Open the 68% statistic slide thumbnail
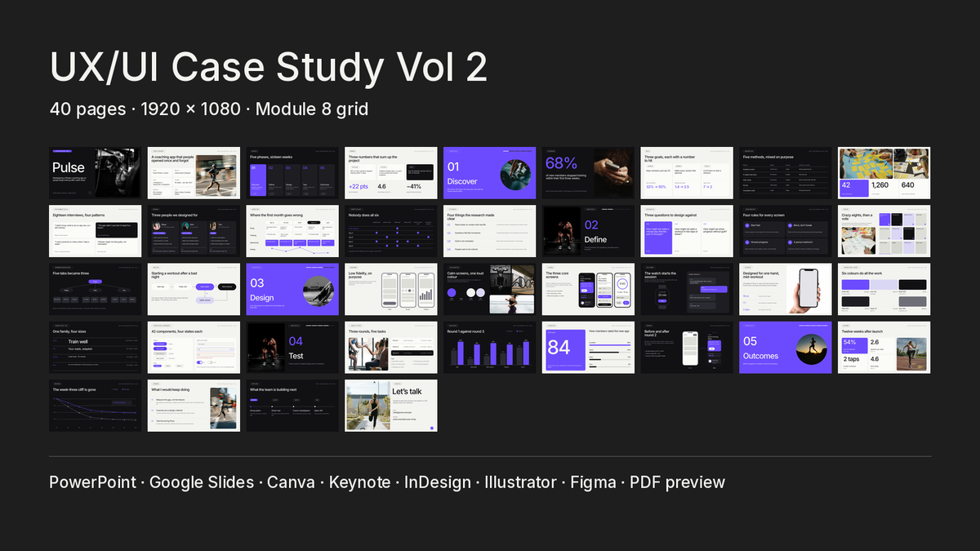The width and height of the screenshot is (980, 551). click(588, 173)
